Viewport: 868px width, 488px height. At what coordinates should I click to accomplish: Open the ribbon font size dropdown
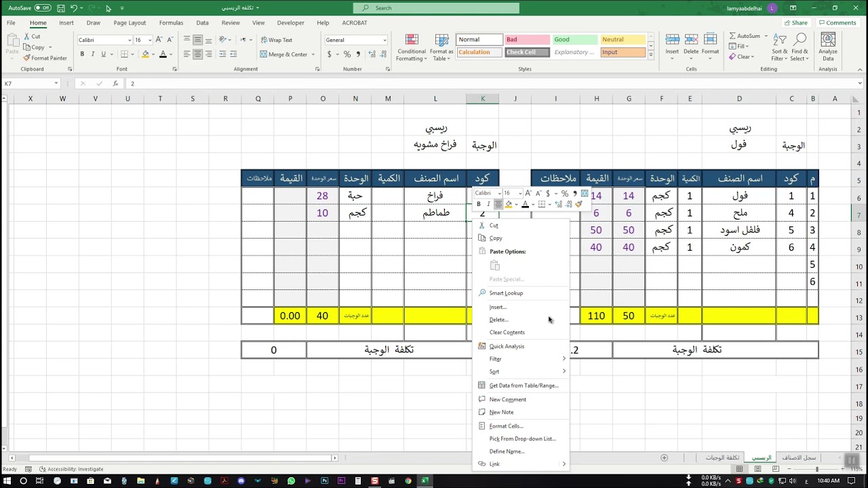149,40
